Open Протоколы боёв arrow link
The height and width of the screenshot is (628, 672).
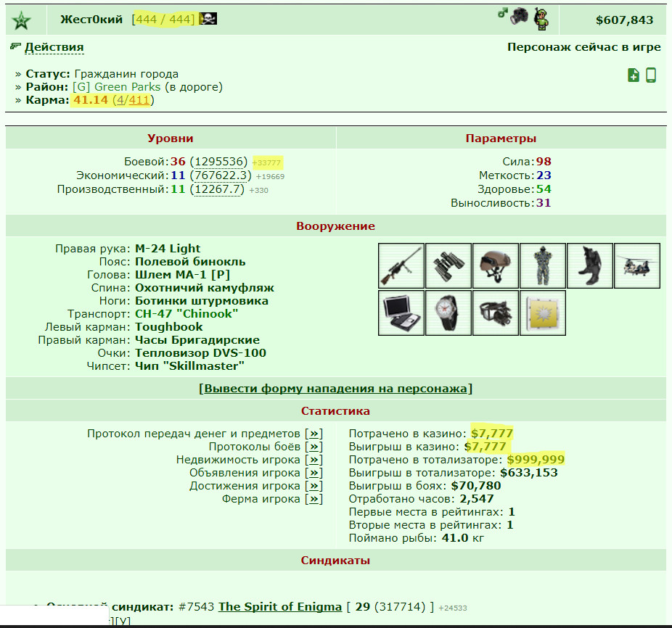pos(314,447)
